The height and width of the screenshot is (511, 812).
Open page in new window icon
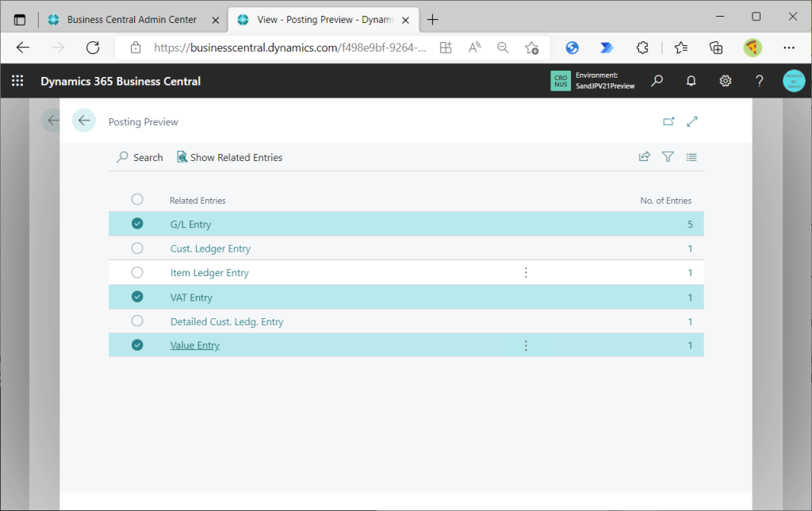pos(668,121)
